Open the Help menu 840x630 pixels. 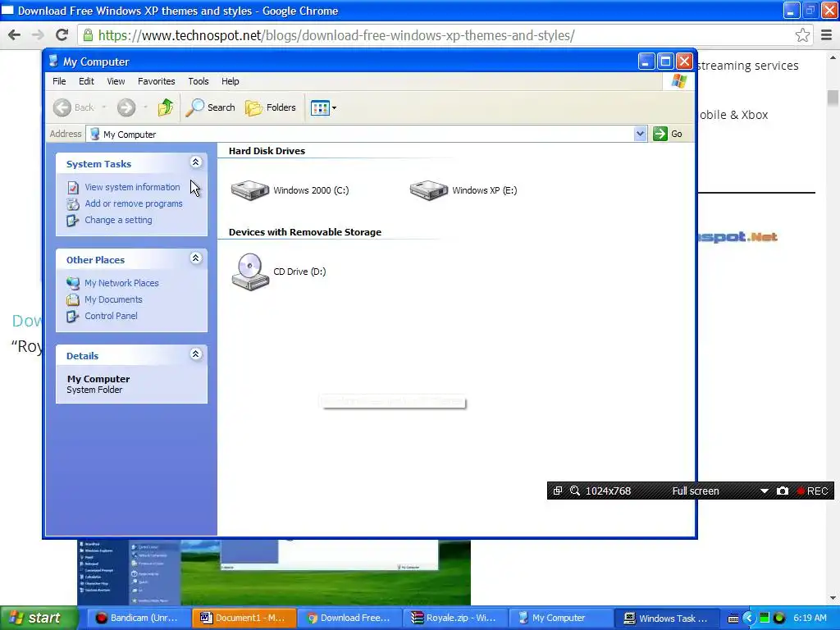[231, 81]
